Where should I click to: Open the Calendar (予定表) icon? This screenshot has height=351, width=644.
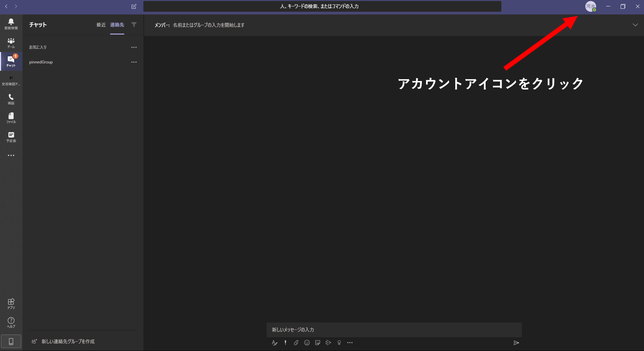(x=11, y=137)
